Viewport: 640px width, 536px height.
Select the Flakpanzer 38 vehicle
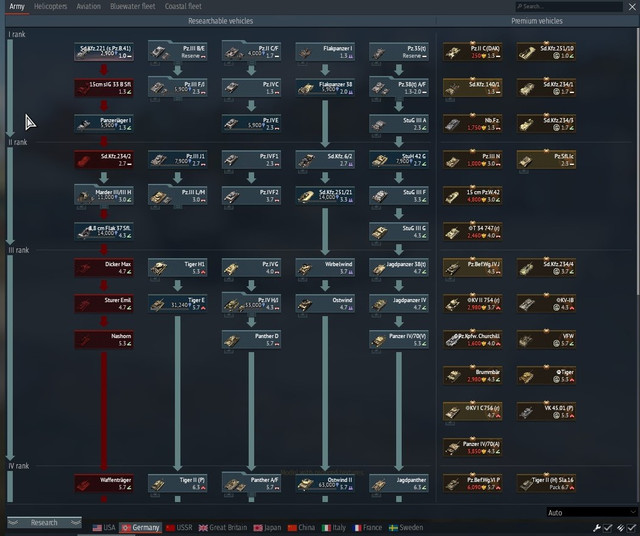point(325,88)
